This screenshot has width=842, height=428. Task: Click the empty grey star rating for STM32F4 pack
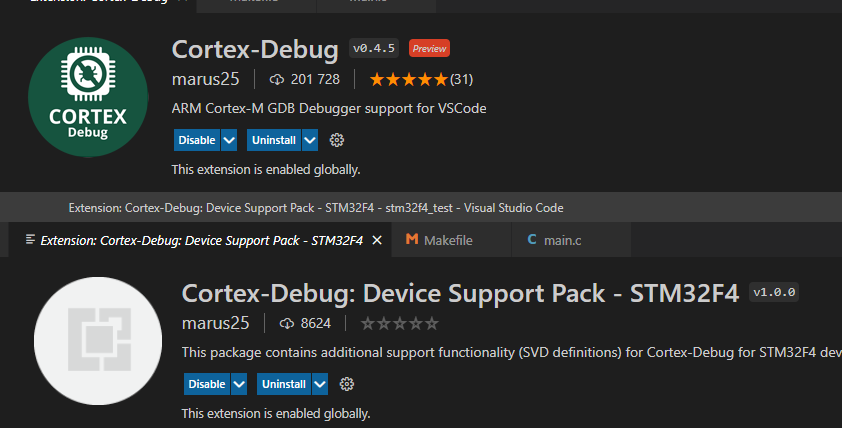(x=400, y=323)
